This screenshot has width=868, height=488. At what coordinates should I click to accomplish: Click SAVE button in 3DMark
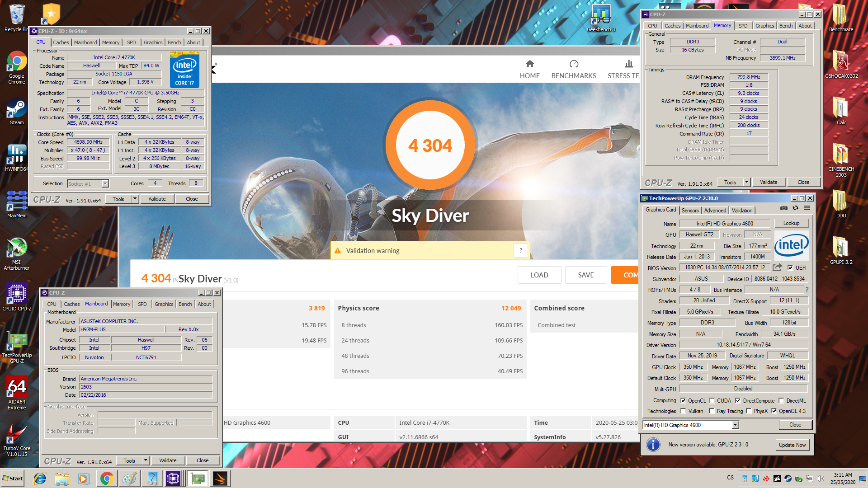(x=586, y=275)
